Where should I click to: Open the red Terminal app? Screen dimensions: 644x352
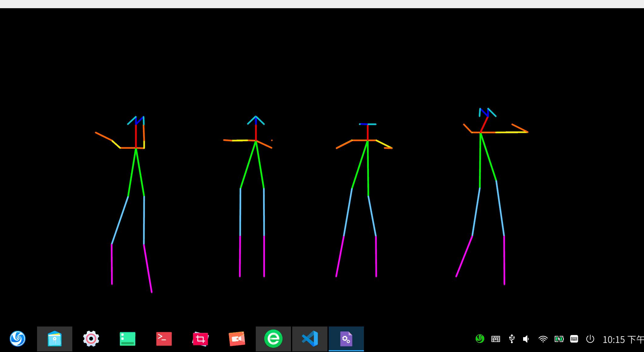164,339
